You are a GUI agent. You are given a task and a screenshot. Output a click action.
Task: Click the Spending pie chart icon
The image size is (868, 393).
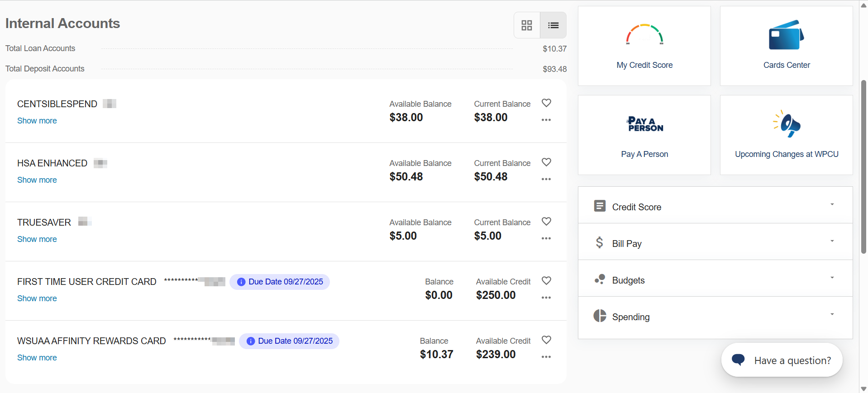point(600,316)
